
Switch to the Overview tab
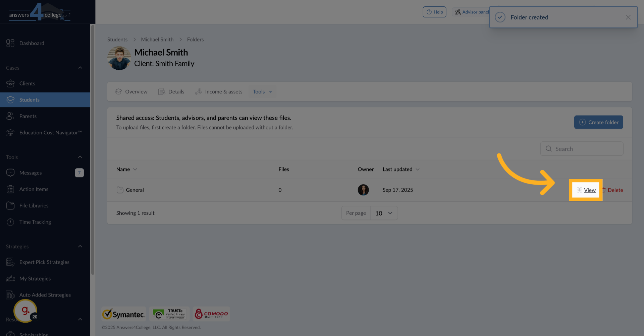(x=131, y=92)
